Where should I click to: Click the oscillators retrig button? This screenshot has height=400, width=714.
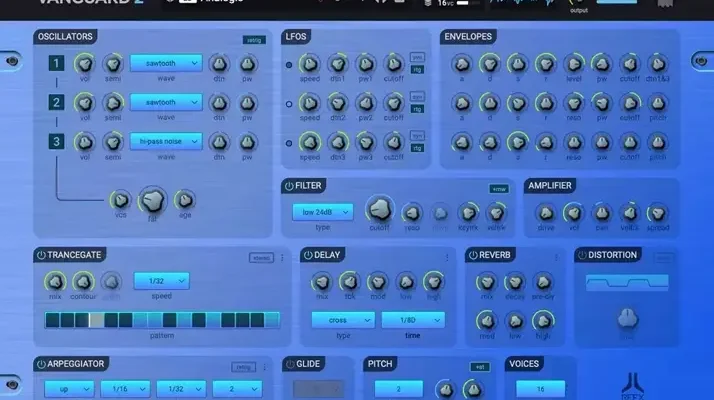click(253, 40)
